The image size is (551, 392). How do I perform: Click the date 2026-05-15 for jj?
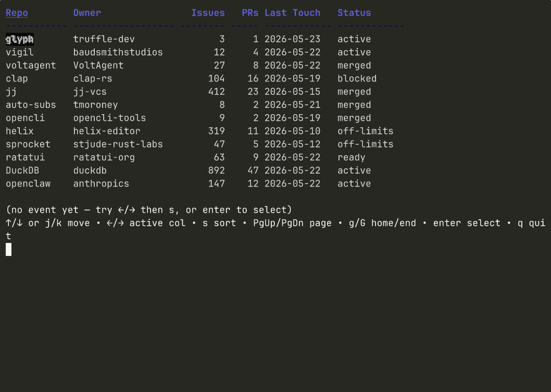point(292,92)
